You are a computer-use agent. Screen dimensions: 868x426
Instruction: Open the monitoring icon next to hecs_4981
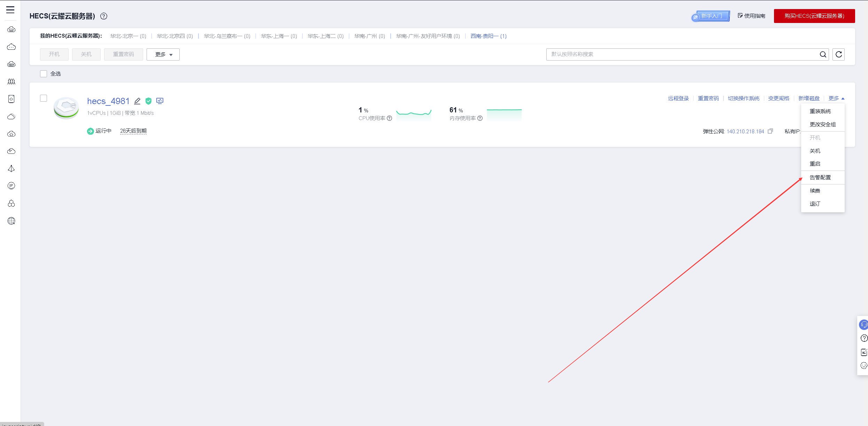pyautogui.click(x=160, y=101)
